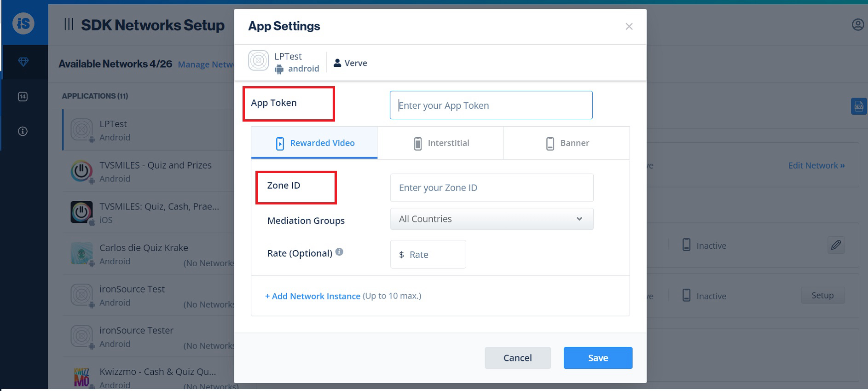Select Kwizzmo - Cash & Quiz application
868x391 pixels.
[148, 374]
